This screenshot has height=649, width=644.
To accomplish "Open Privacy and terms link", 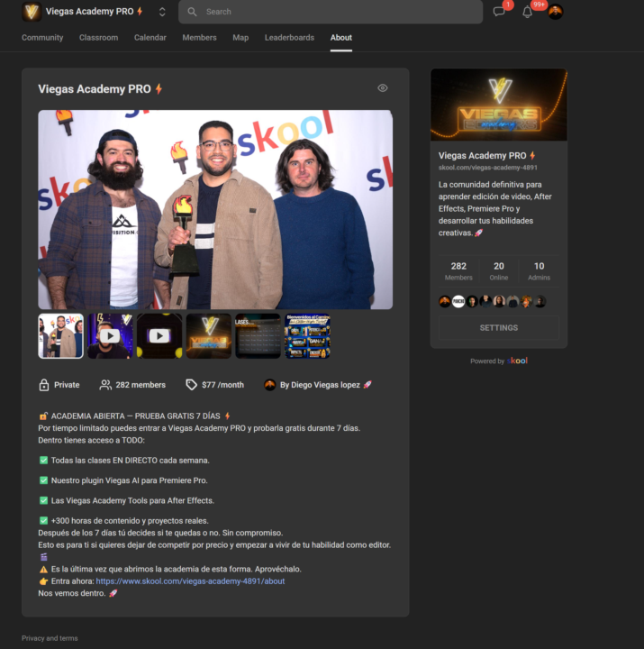I will click(50, 638).
